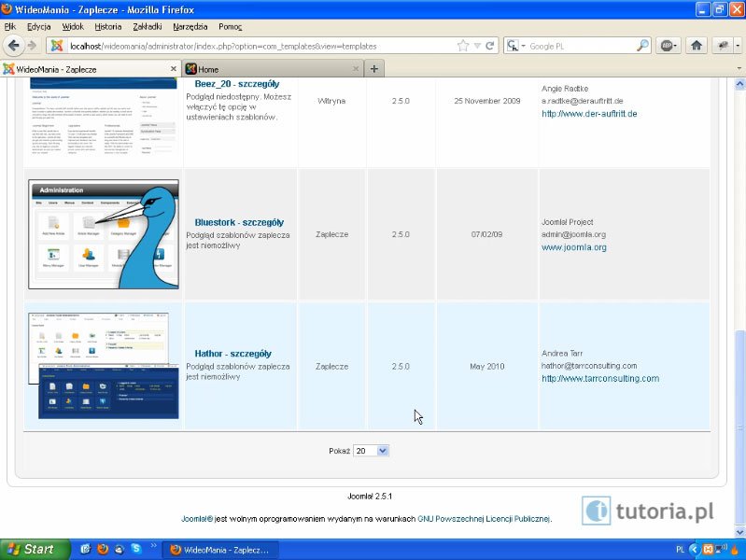Click the search magnifier icon

(x=642, y=46)
